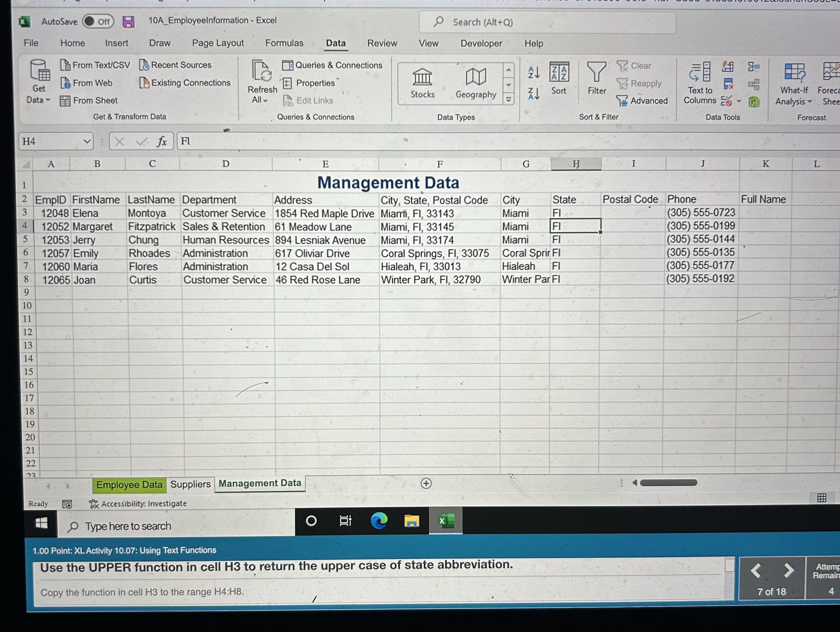Open the Suppliers sheet tab
The image size is (840, 632).
coord(190,484)
